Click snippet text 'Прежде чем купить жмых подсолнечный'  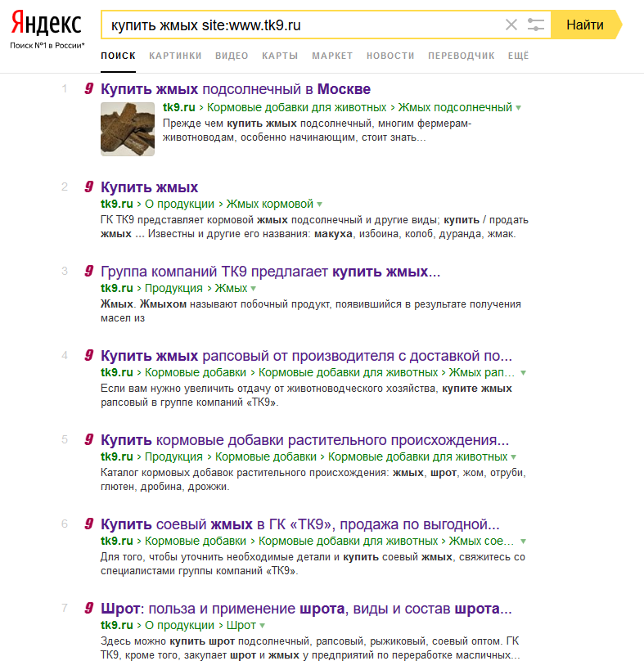click(267, 124)
